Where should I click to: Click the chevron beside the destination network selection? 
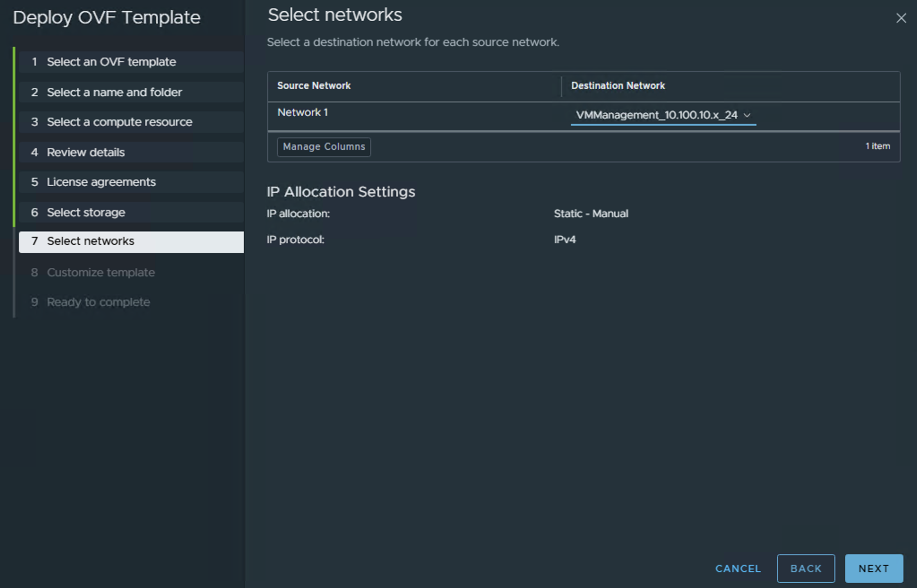[748, 115]
